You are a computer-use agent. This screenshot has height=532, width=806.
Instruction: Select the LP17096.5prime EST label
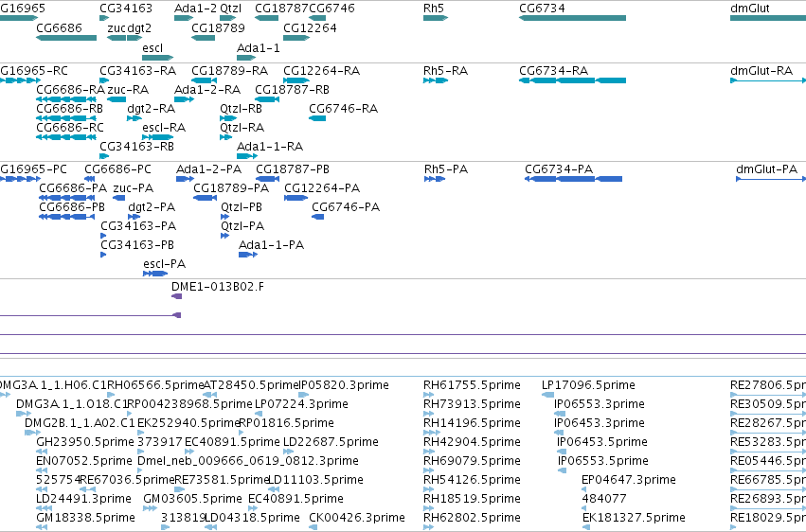click(588, 385)
